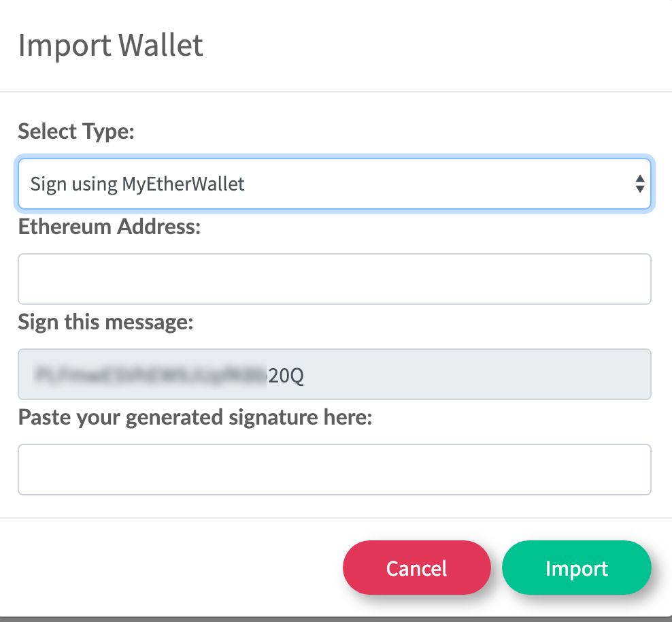Click the "Select Type:" label
The width and height of the screenshot is (672, 622).
(x=76, y=131)
